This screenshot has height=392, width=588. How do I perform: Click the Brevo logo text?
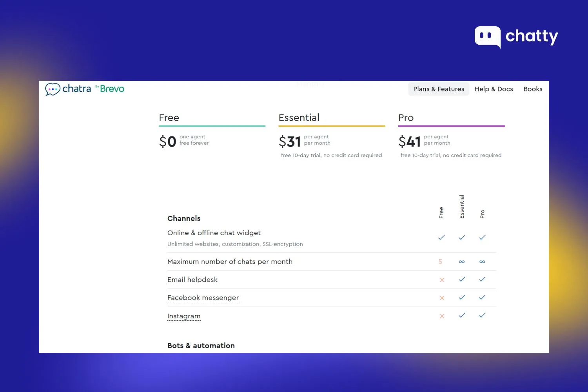click(x=112, y=89)
